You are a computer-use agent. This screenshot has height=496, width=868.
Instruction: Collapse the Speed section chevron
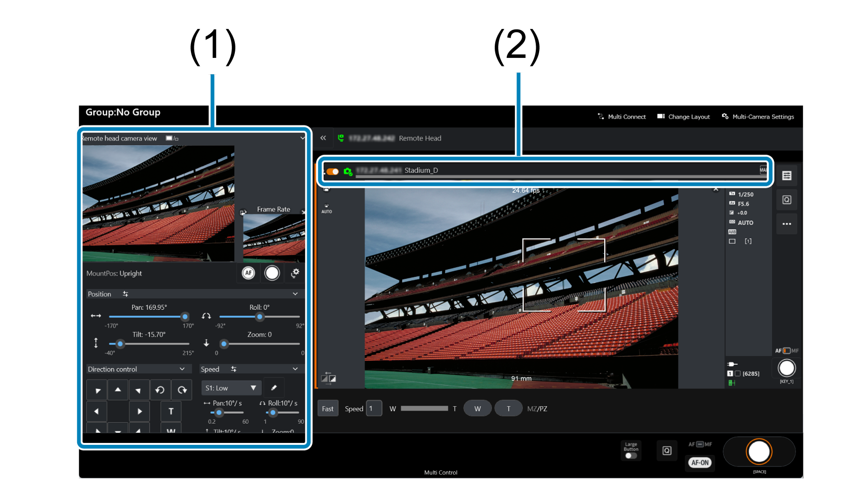point(295,369)
